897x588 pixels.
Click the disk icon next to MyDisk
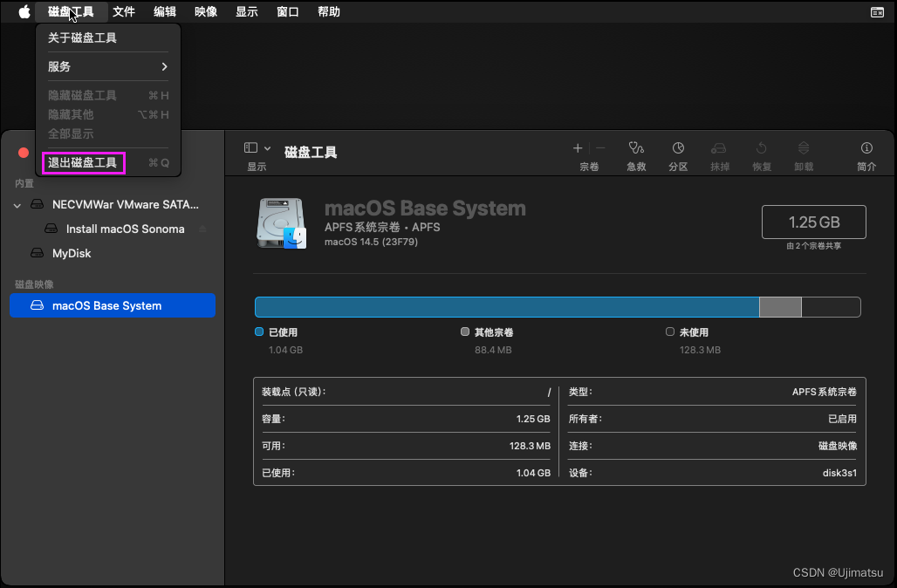point(38,253)
